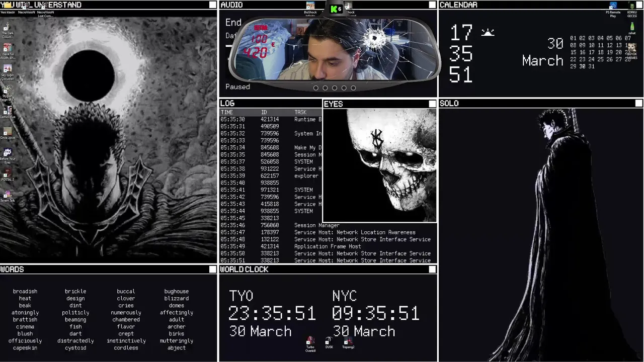Viewport: 644px width, 362px height.
Task: Click the word "distractedly" in WORDS
Action: [x=75, y=340]
